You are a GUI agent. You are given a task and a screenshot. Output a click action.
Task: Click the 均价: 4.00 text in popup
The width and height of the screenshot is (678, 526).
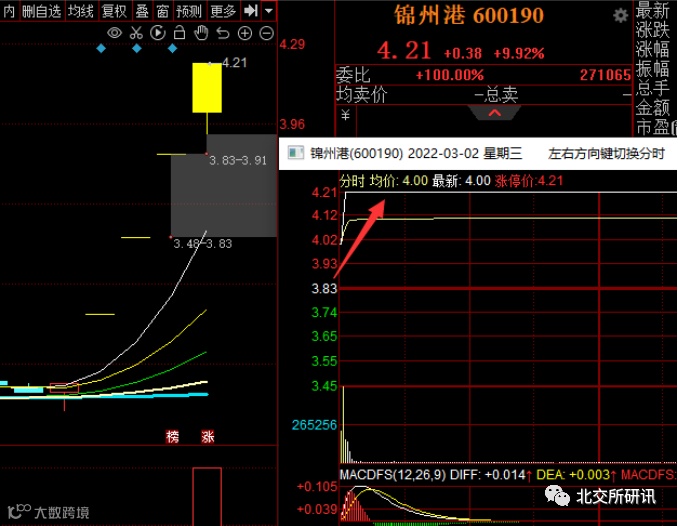click(398, 180)
